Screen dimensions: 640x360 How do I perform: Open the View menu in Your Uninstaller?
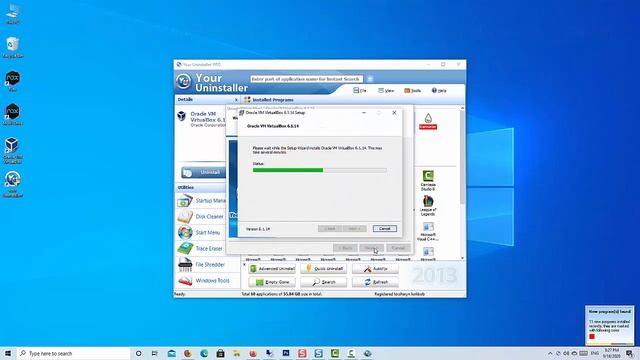386,91
